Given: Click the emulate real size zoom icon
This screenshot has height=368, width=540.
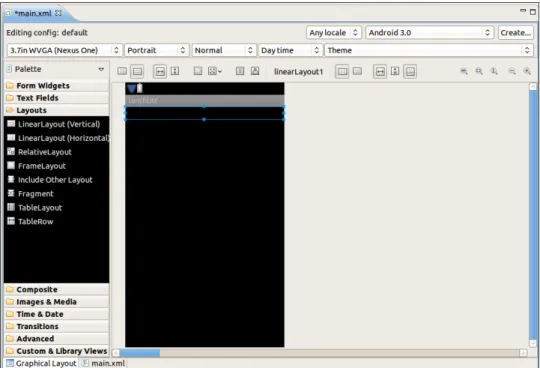Looking at the screenshot, I should (x=464, y=71).
